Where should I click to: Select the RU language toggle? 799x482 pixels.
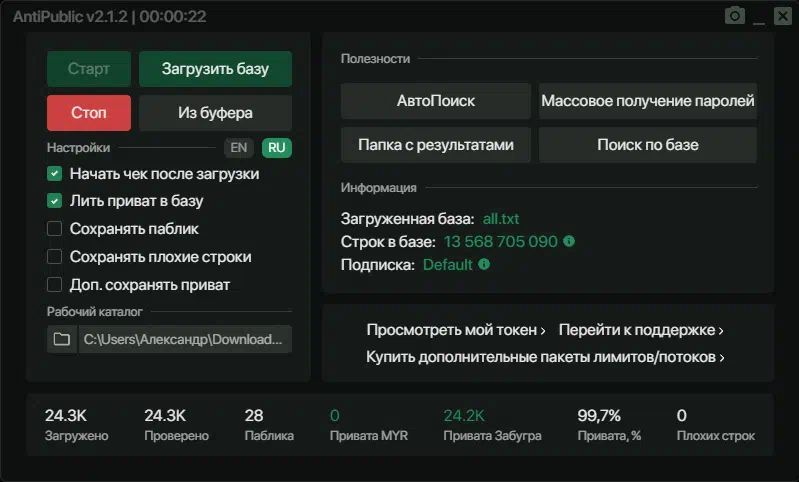click(x=277, y=148)
